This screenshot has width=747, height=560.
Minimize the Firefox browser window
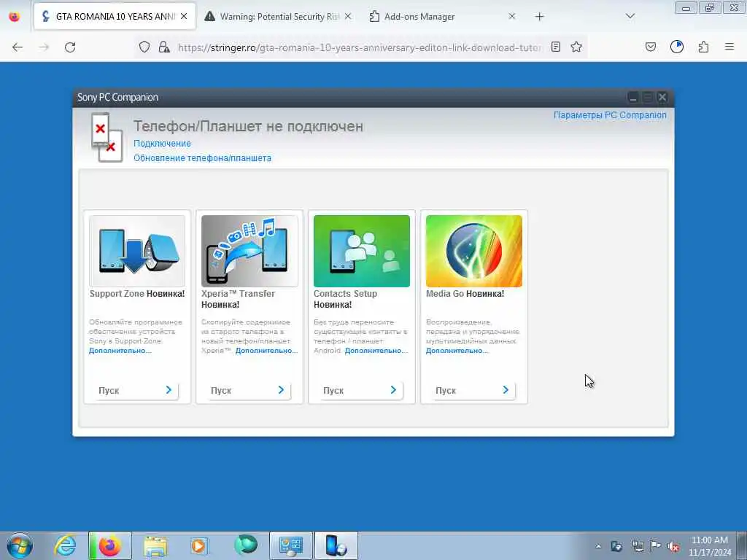(x=686, y=8)
